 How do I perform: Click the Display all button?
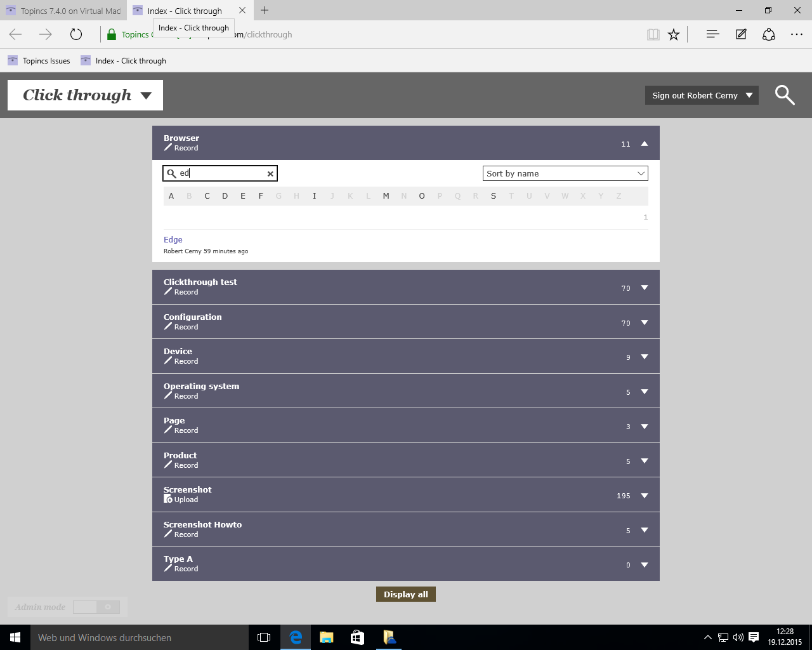(x=406, y=594)
